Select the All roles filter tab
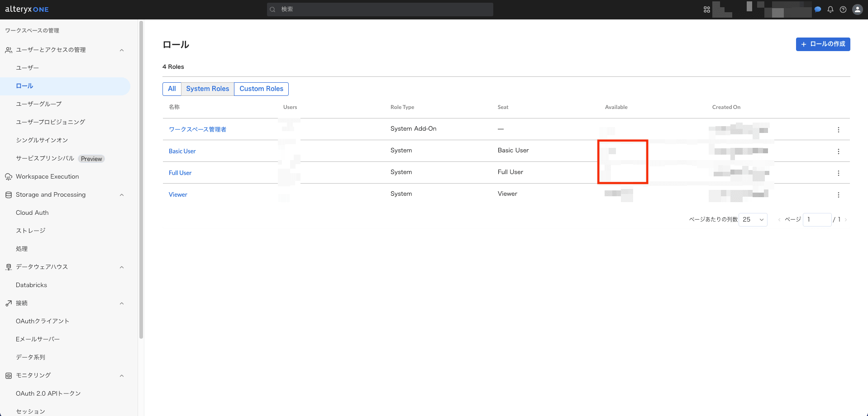The width and height of the screenshot is (868, 416). coord(172,89)
